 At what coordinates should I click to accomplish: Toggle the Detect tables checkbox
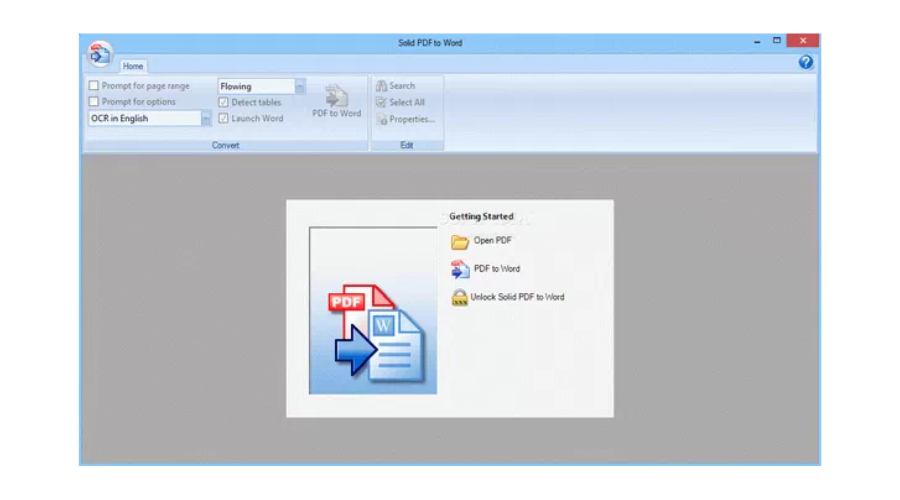click(x=223, y=102)
